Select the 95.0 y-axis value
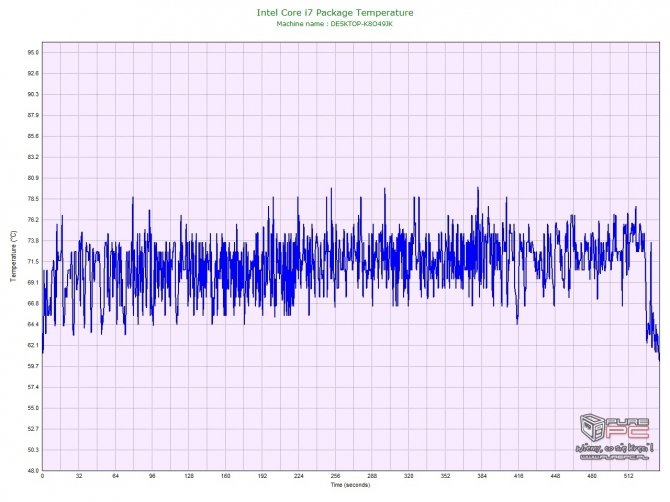Image resolution: width=670 pixels, height=502 pixels. pos(33,53)
